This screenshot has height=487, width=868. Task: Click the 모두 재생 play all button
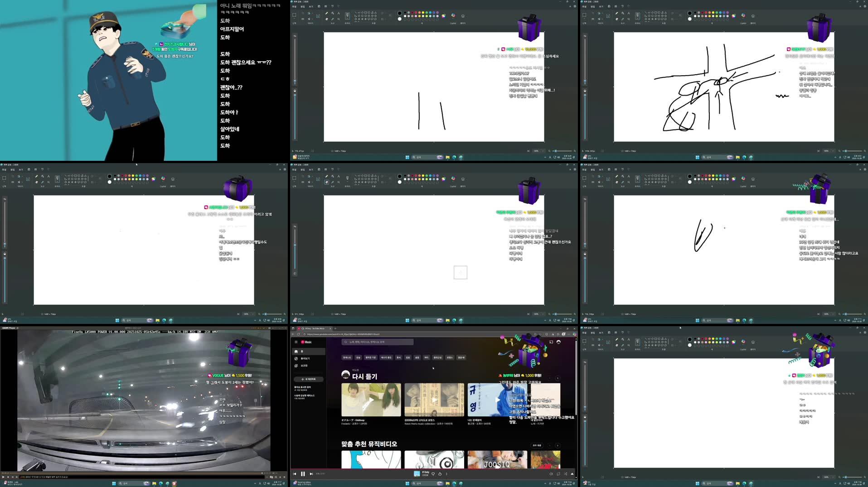click(536, 445)
